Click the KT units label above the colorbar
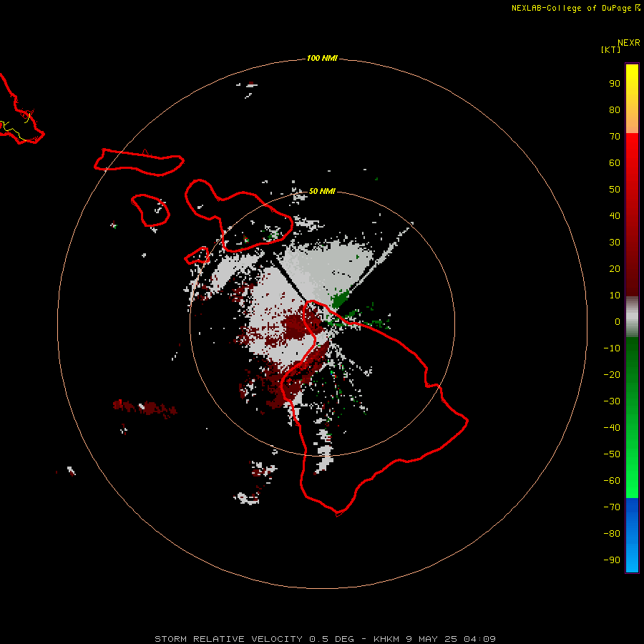 610,49
